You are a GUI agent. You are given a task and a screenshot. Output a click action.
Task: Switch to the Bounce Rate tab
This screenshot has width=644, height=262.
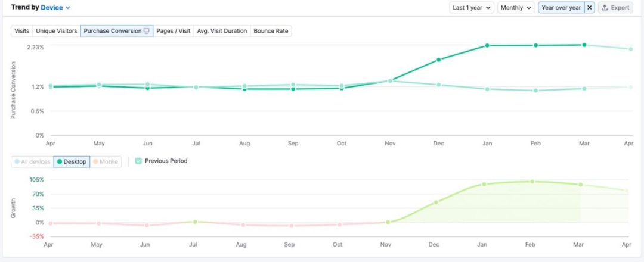click(x=271, y=31)
